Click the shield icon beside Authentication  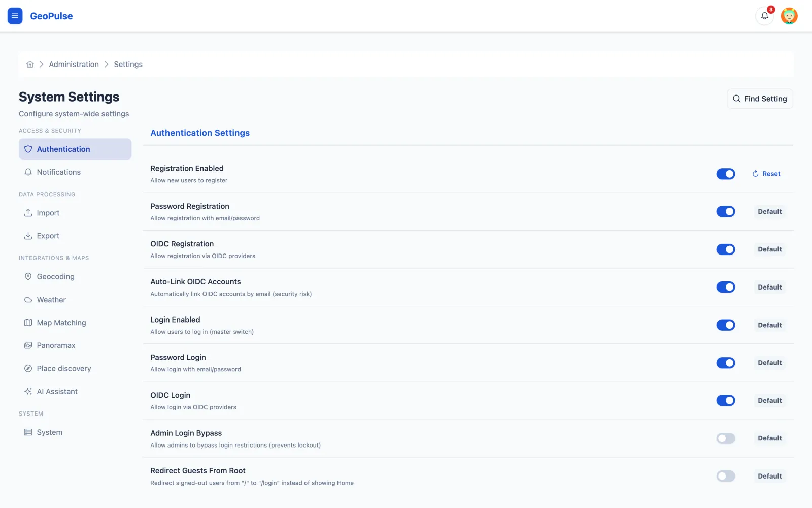coord(28,149)
